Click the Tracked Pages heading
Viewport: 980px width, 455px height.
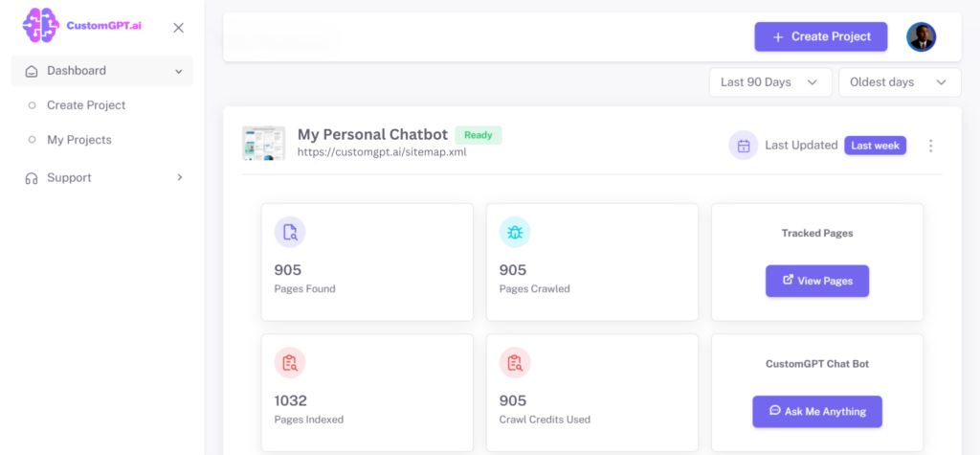[x=817, y=234]
